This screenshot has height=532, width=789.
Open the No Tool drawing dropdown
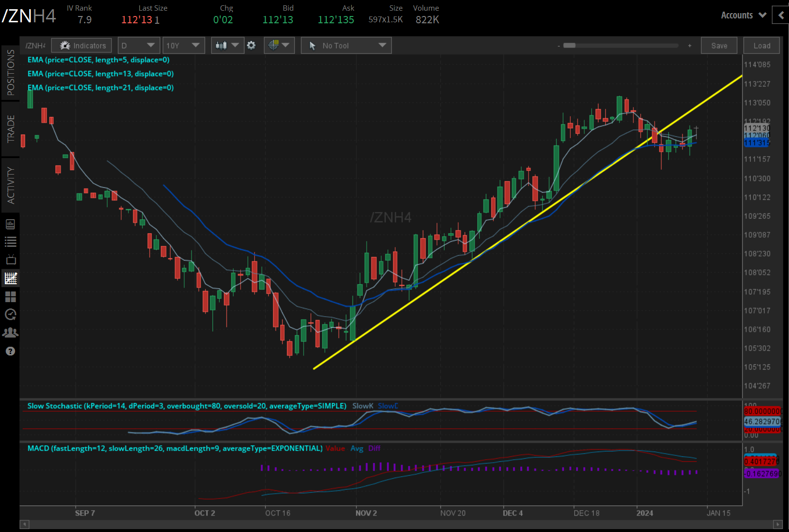coord(346,46)
